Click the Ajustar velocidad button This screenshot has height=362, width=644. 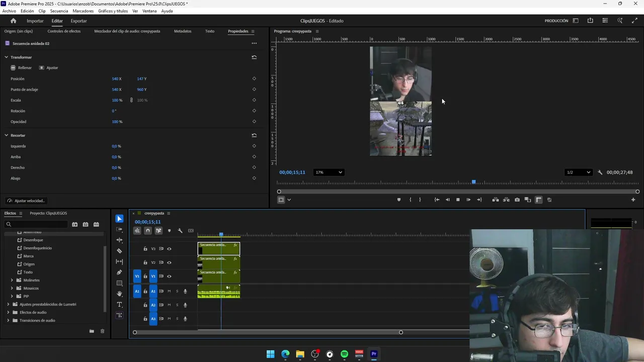click(26, 201)
